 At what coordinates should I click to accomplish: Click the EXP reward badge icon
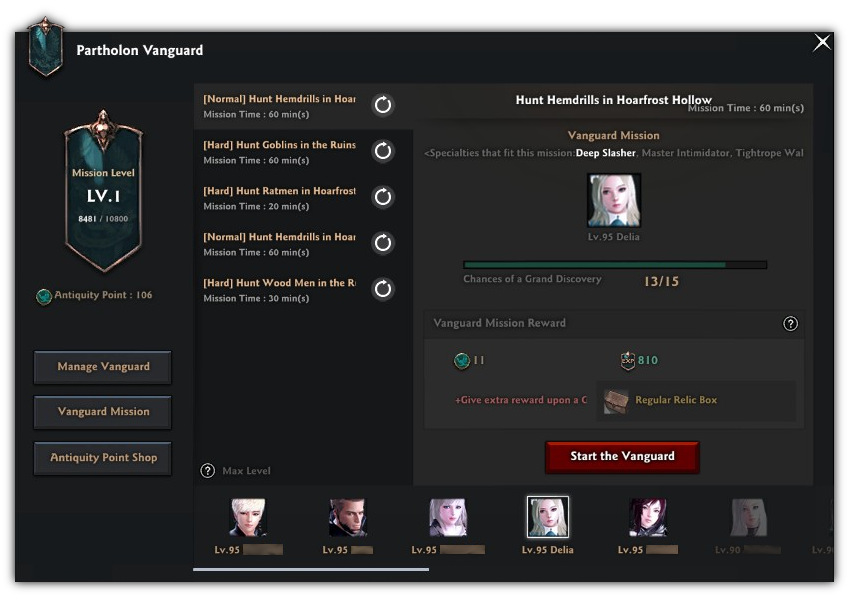628,360
